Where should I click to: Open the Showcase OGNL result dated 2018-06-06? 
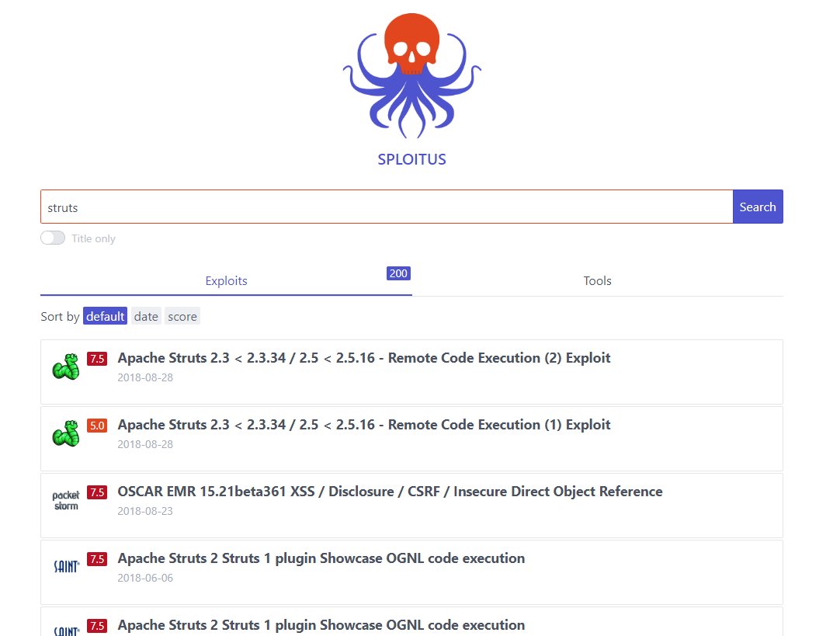pos(321,558)
